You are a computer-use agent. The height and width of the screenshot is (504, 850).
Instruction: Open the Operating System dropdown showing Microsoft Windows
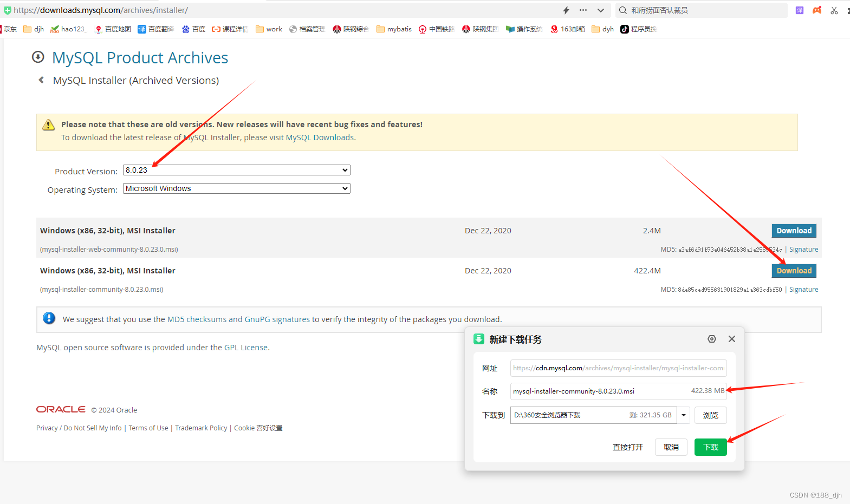click(237, 188)
